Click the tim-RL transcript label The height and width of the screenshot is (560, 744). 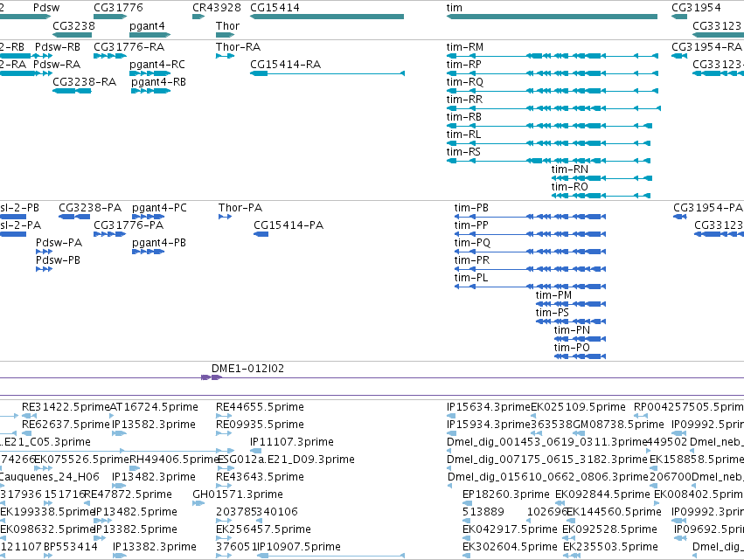click(463, 135)
